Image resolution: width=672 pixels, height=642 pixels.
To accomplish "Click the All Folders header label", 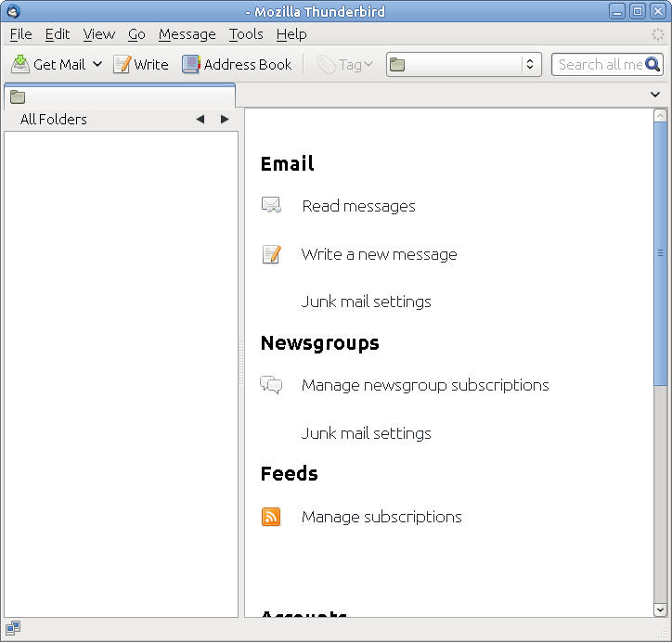I will 54,119.
